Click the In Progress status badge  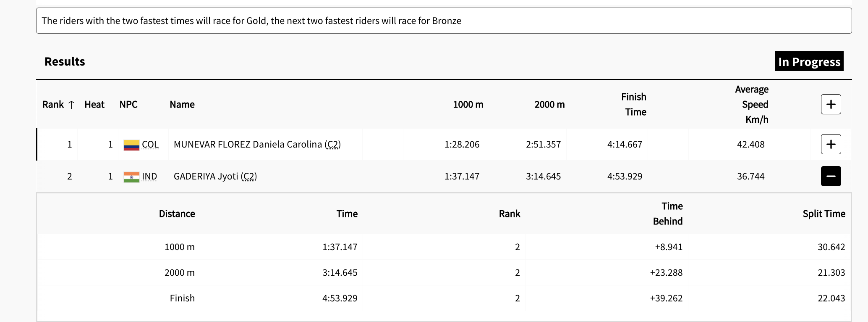pos(809,62)
